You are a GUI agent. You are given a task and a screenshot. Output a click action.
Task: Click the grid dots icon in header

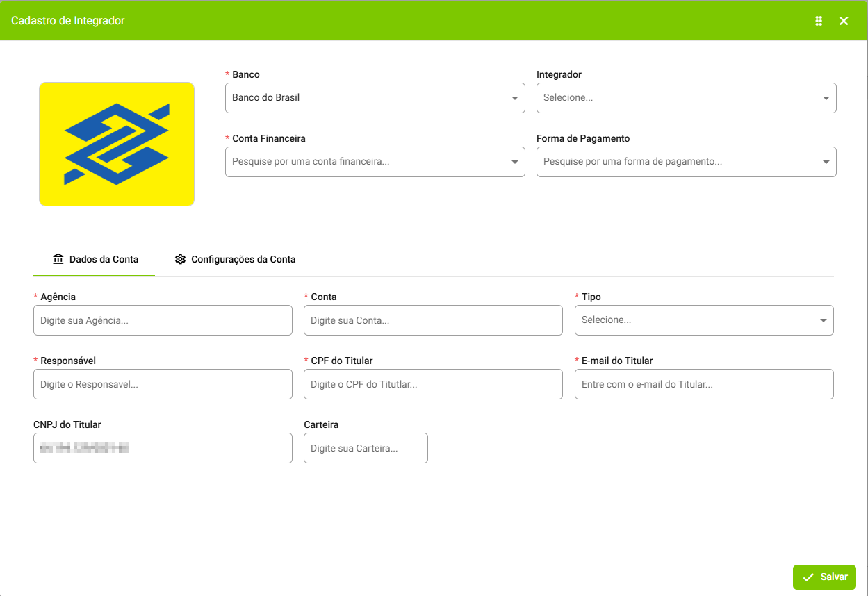pos(819,21)
